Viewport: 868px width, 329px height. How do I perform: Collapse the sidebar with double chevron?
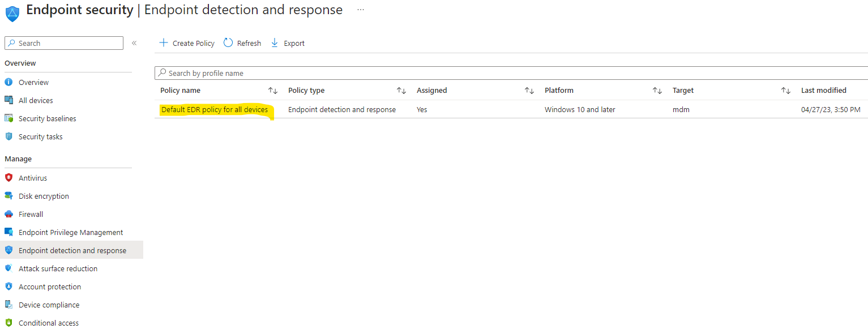click(134, 43)
